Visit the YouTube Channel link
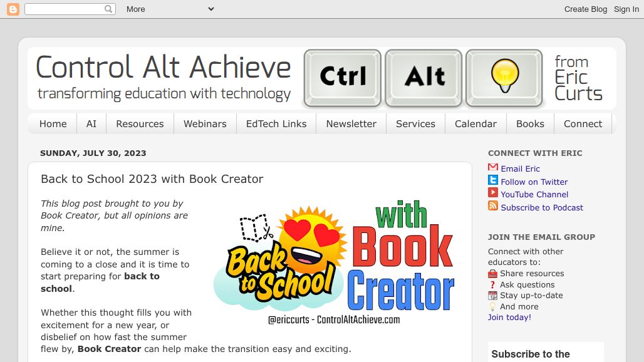The height and width of the screenshot is (362, 644). [534, 195]
